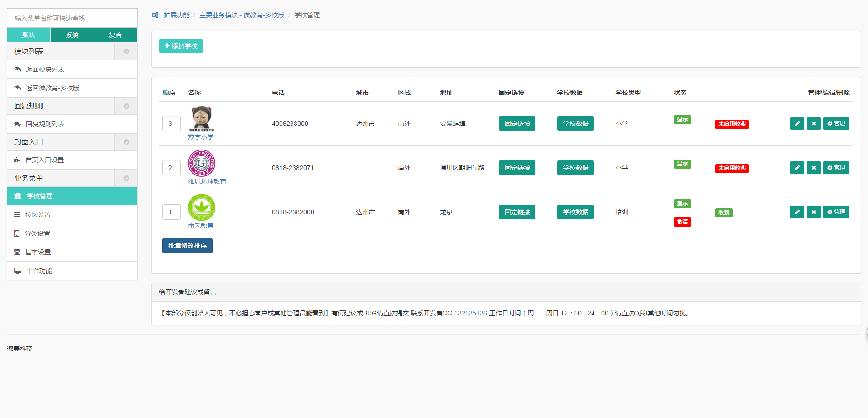Delete 数字小学 using its X icon
This screenshot has width=868, height=418.
pos(813,124)
